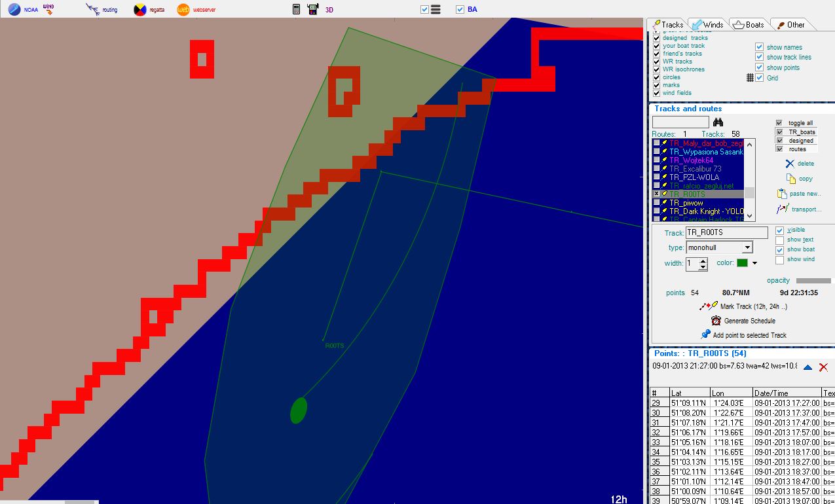Viewport: 835px width, 504px height.
Task: Disable show points checkbox
Action: tap(759, 67)
